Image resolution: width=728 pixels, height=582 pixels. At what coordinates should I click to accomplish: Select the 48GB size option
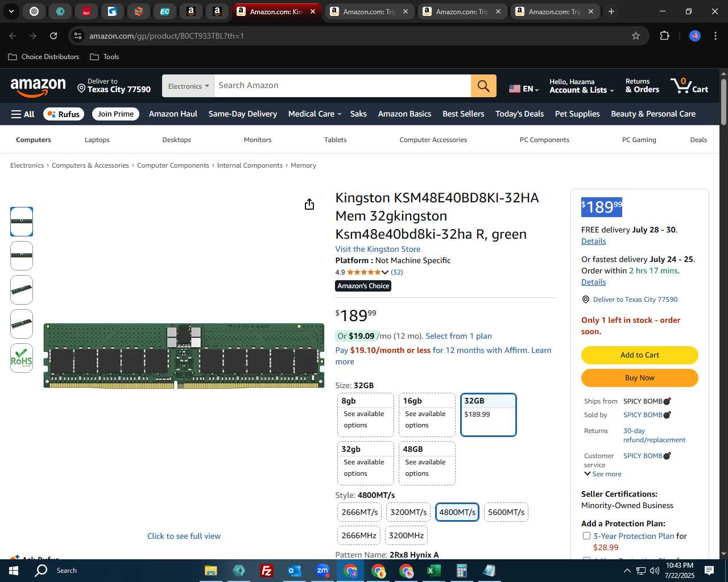tap(427, 463)
